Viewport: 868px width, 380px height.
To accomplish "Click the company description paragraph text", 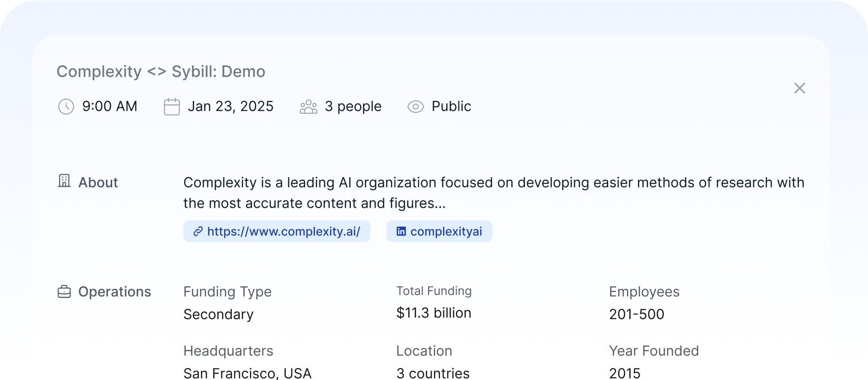I will [494, 193].
